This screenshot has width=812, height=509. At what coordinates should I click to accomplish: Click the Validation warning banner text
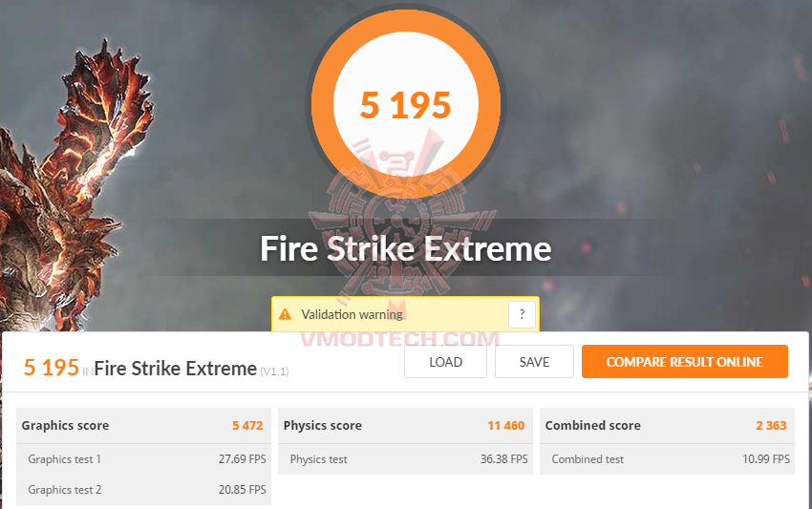(353, 314)
